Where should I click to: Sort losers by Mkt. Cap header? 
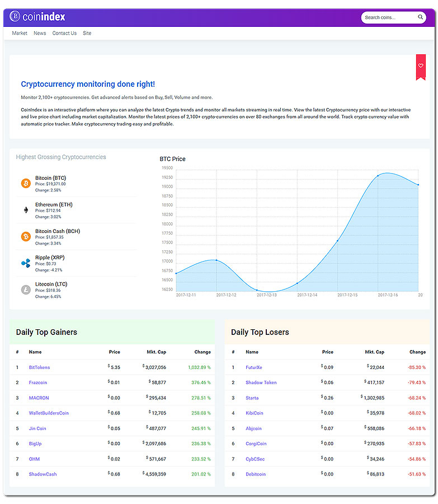(375, 352)
